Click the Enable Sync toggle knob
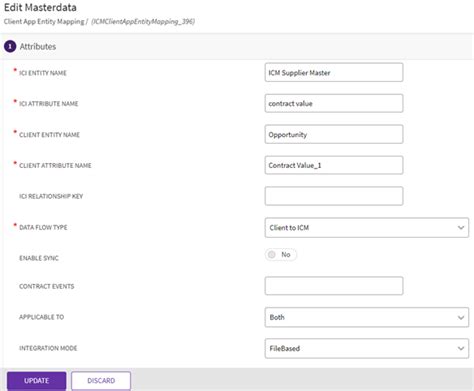The width and height of the screenshot is (474, 391). pyautogui.click(x=272, y=255)
